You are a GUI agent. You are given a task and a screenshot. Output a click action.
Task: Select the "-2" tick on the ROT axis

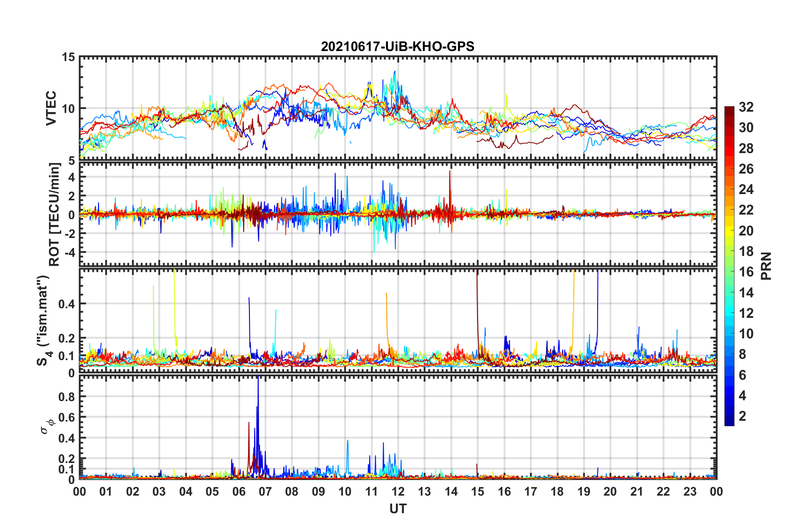(69, 233)
